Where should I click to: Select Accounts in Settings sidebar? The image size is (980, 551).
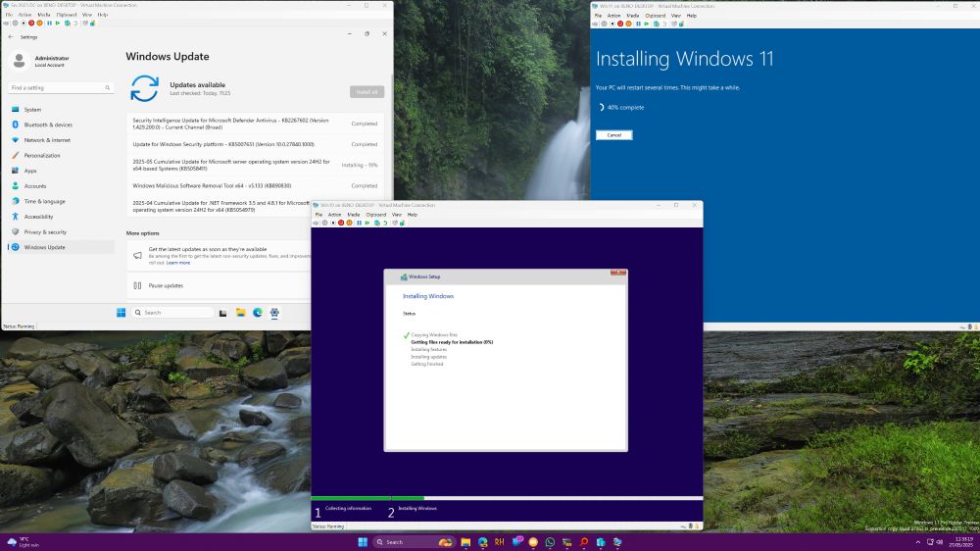[x=61, y=185]
